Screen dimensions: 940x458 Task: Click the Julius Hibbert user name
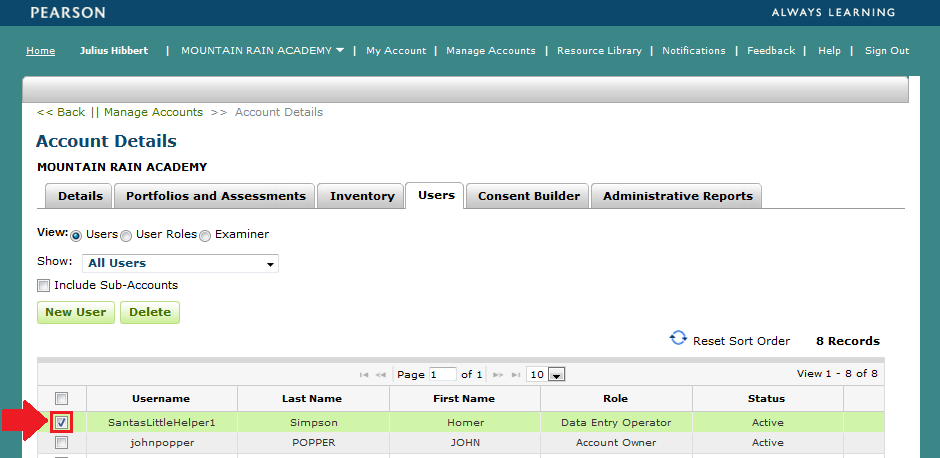(114, 51)
